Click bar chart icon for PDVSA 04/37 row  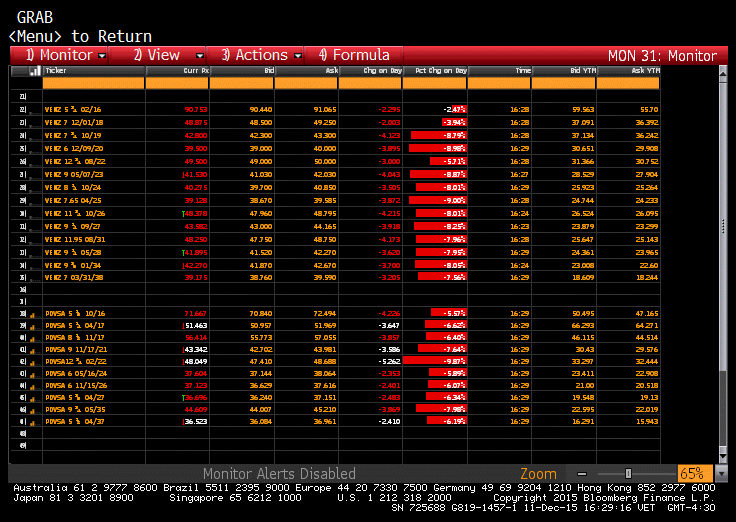(x=33, y=423)
